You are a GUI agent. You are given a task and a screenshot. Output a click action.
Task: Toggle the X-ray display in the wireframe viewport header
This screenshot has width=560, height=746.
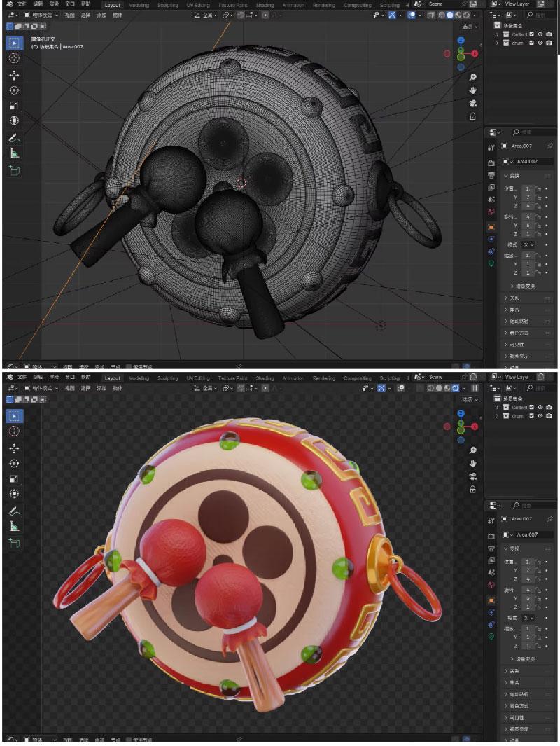point(431,15)
